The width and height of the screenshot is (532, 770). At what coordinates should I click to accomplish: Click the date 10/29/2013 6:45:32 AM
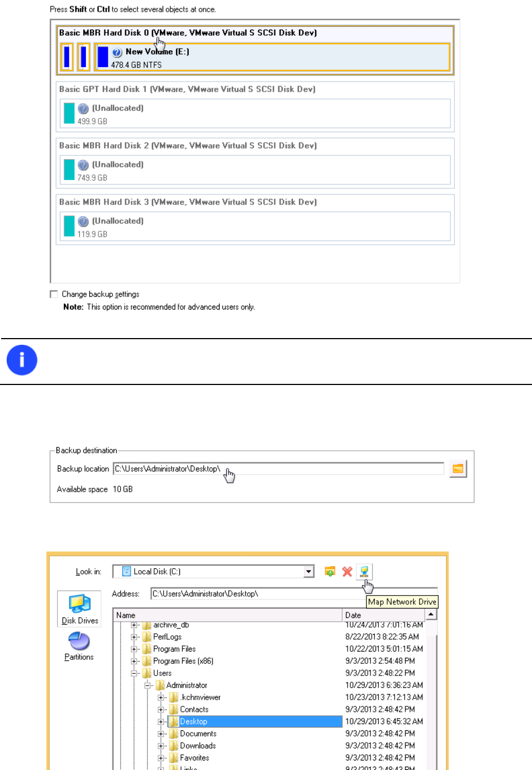(x=384, y=722)
